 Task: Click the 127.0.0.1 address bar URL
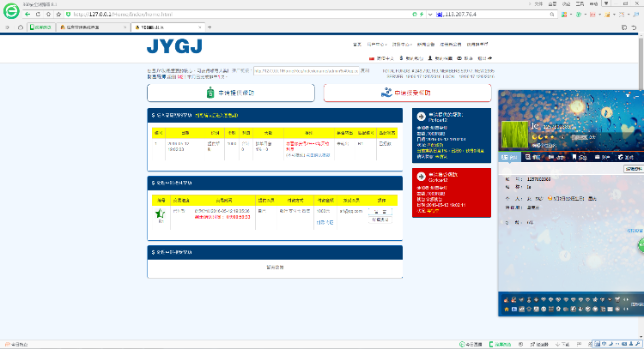click(123, 14)
